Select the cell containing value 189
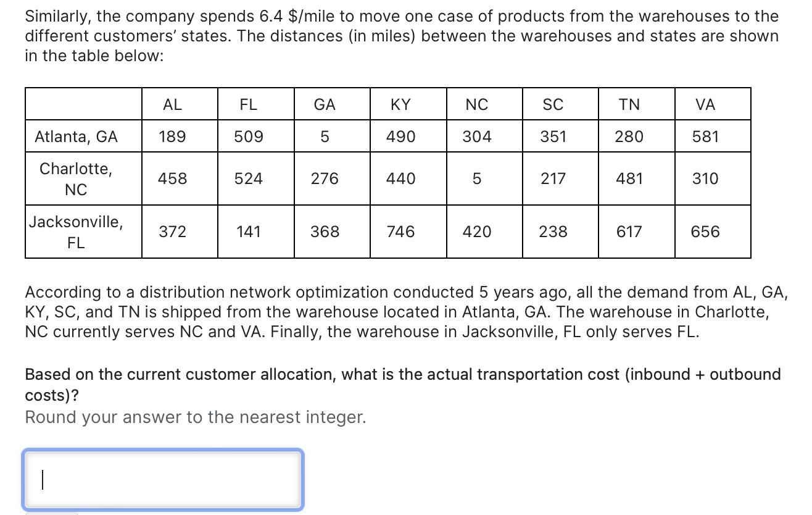 point(173,136)
